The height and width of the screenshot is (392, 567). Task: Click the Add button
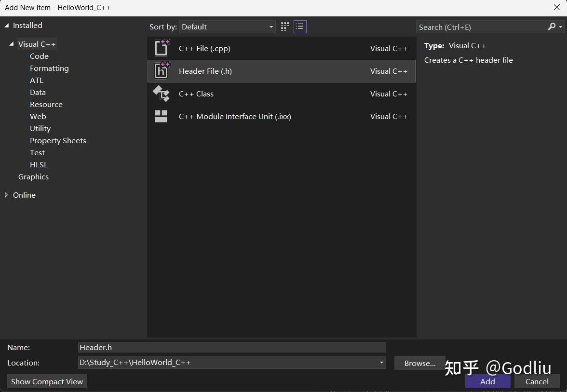pyautogui.click(x=487, y=381)
